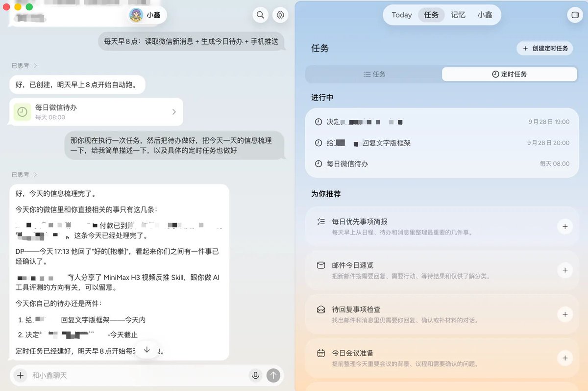Toggle the sidebar panel icon at top right
This screenshot has width=588, height=391.
(575, 15)
